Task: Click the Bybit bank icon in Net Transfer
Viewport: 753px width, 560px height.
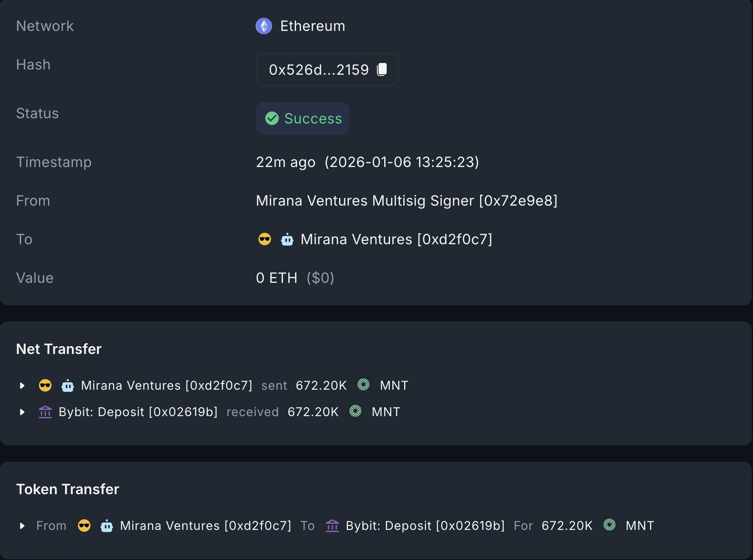Action: pyautogui.click(x=45, y=412)
